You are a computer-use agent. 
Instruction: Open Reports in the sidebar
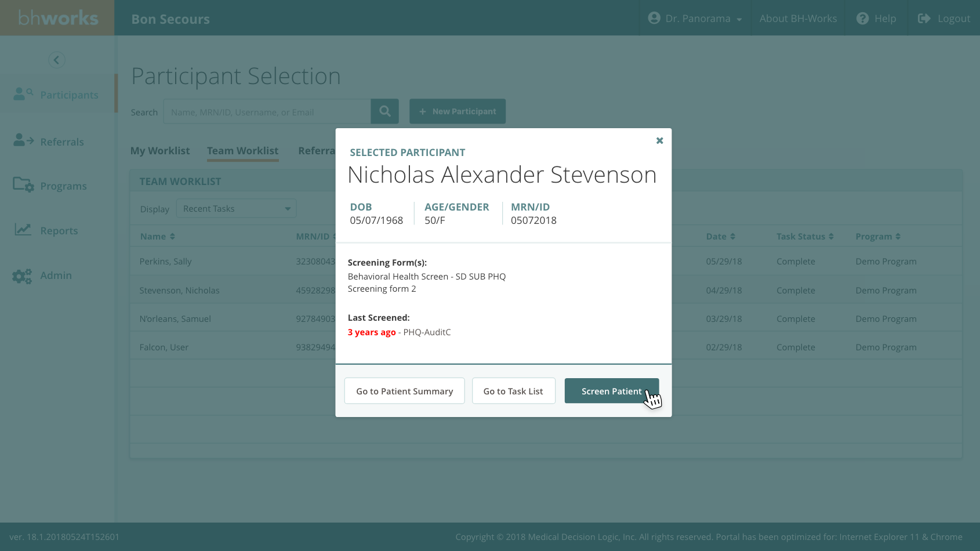coord(46,230)
